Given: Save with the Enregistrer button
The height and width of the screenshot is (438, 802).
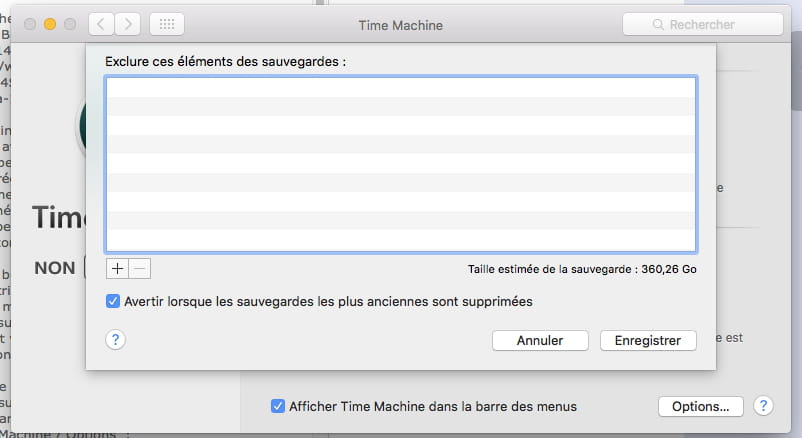Looking at the screenshot, I should [648, 340].
